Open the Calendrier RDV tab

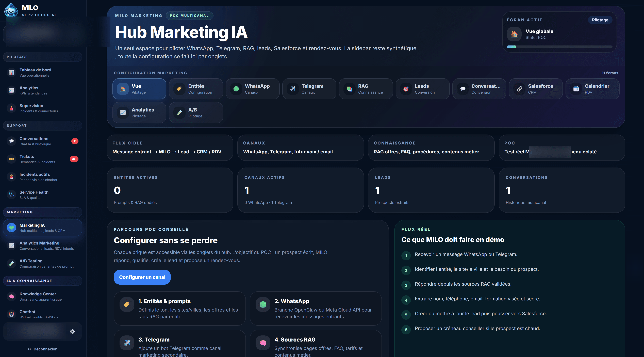click(x=592, y=89)
